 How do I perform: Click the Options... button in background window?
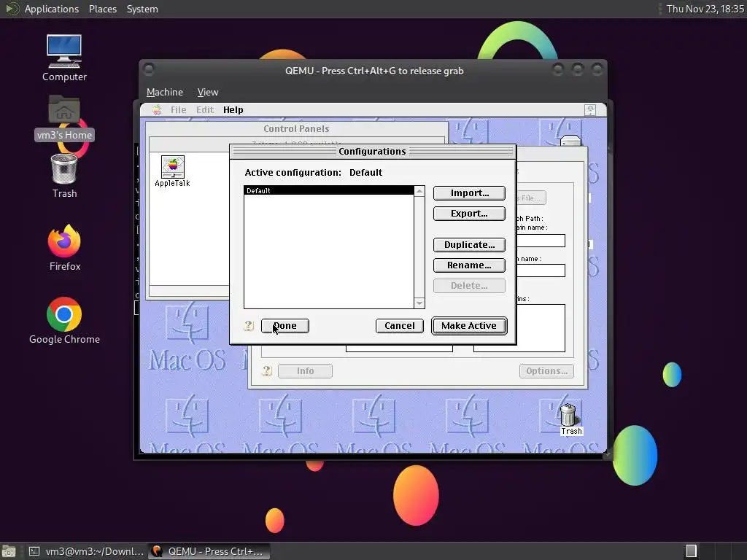coord(546,371)
